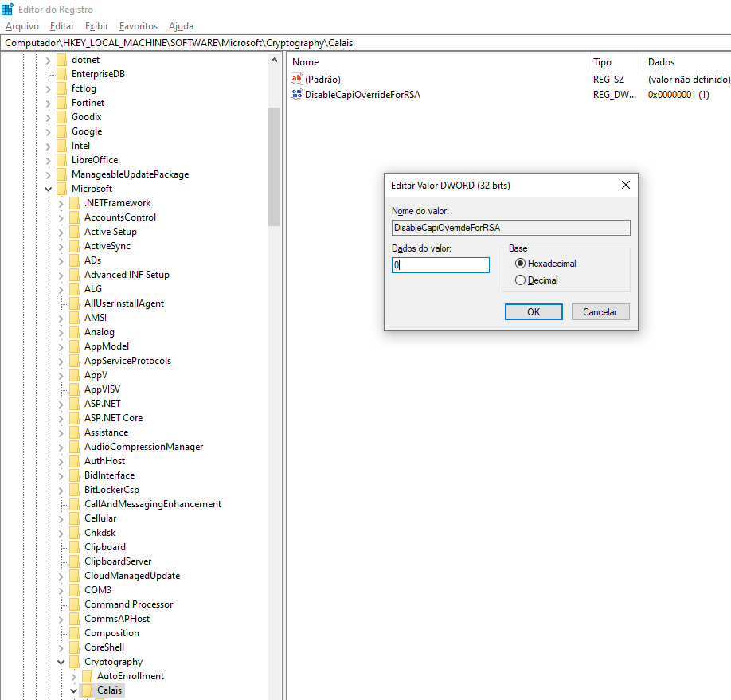Expand the AppServiceProtocols tree node

pos(61,362)
